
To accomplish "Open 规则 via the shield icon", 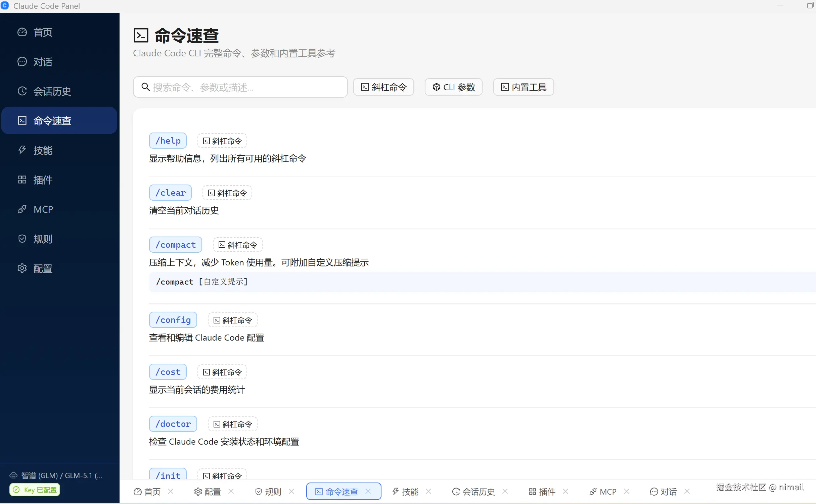I will [22, 239].
